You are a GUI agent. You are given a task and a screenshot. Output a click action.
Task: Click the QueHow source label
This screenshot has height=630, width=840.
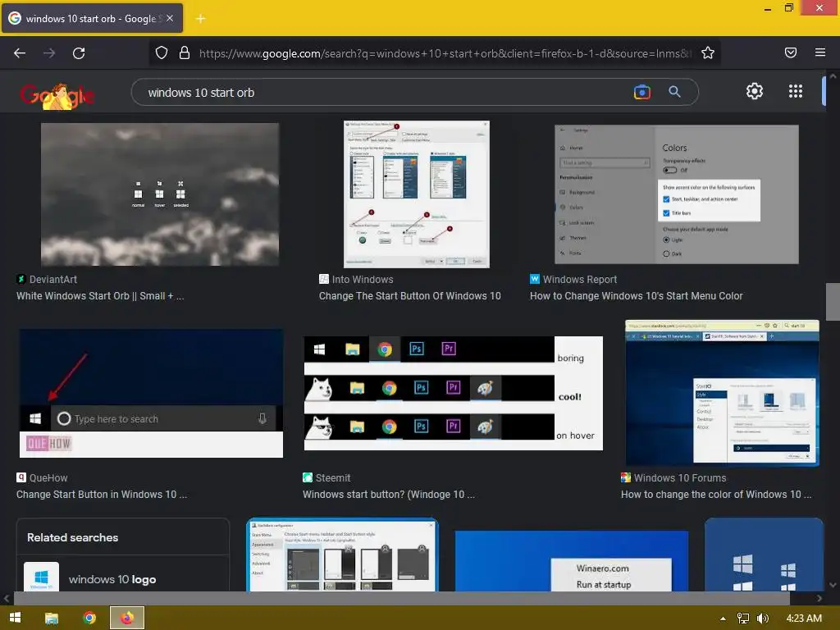pos(43,478)
